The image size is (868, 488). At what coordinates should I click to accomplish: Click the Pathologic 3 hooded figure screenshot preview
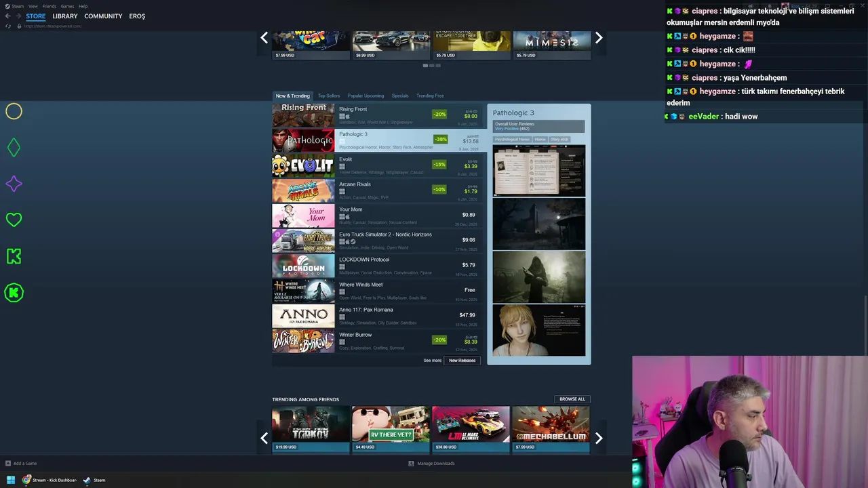[538, 277]
